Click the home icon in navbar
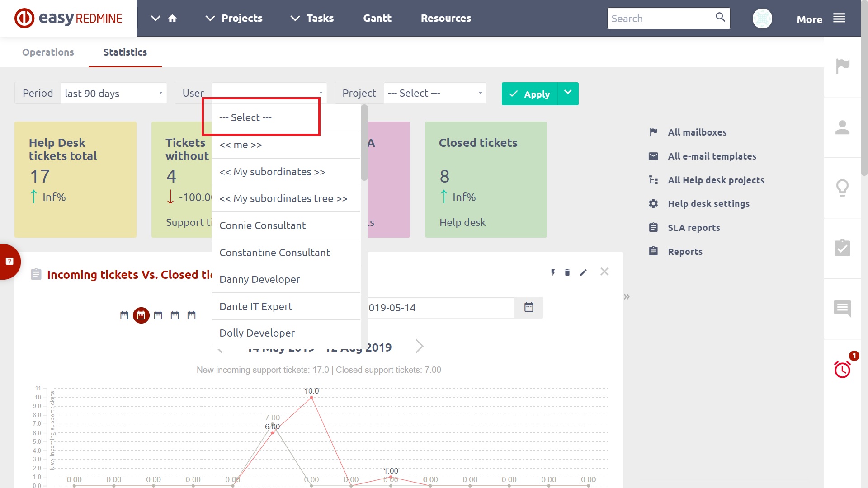This screenshot has height=488, width=868. pyautogui.click(x=172, y=19)
